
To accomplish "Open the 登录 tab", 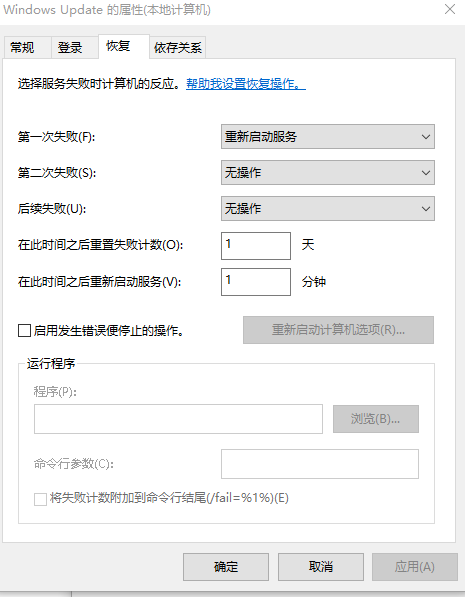I will tap(75, 48).
